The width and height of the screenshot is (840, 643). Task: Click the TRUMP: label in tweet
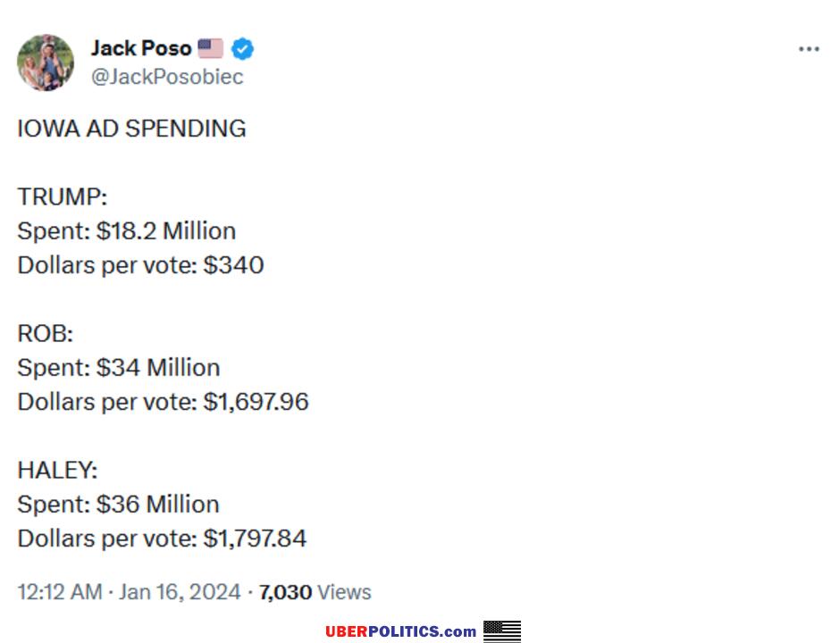click(x=63, y=196)
